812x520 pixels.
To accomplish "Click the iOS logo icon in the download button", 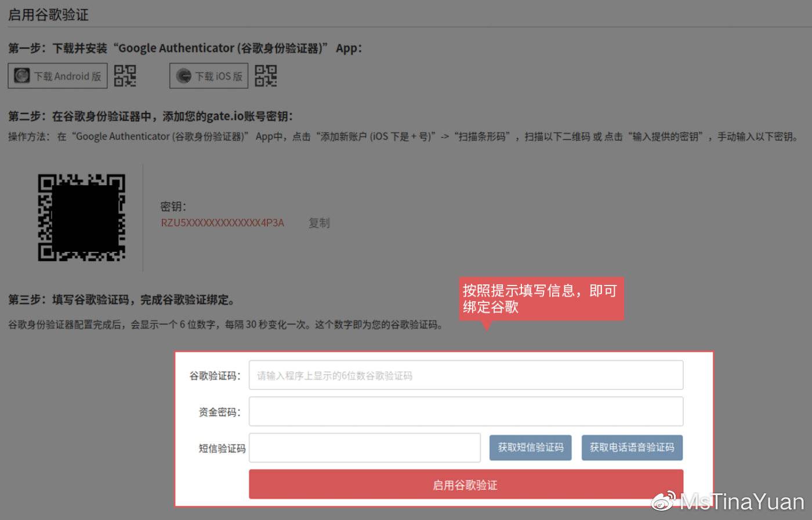I will coord(183,76).
